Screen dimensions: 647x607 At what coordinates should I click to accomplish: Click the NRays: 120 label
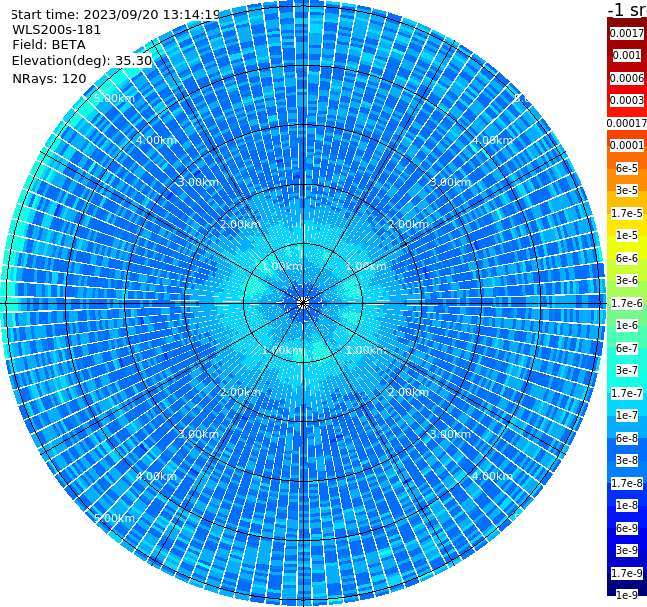(x=49, y=78)
